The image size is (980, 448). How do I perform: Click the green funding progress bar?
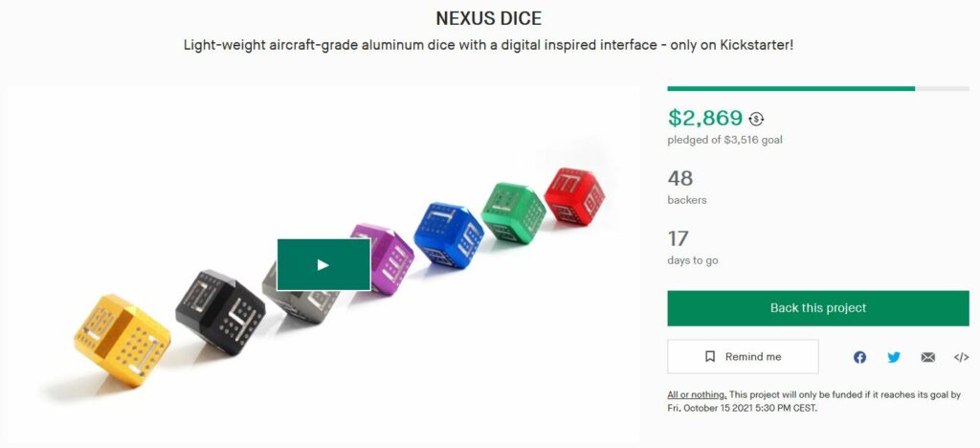(x=791, y=88)
